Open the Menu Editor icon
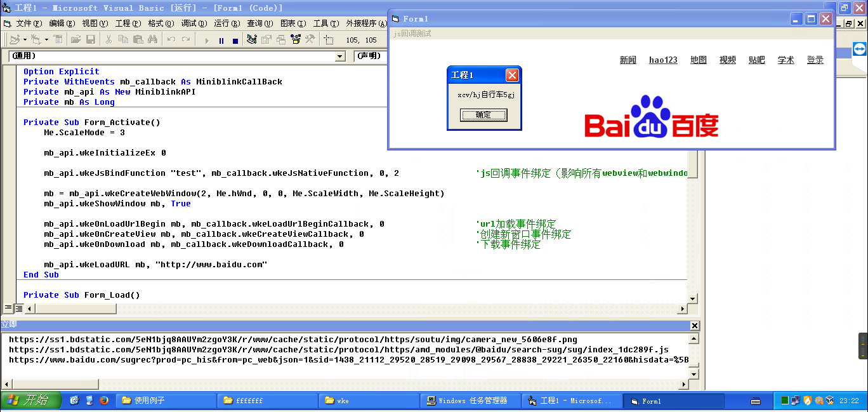This screenshot has width=868, height=412. [x=58, y=39]
